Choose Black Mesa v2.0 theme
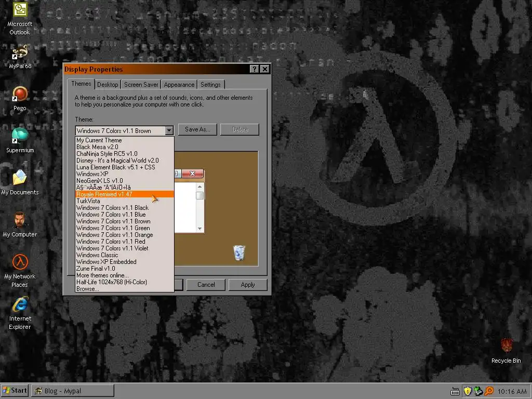This screenshot has height=399, width=532. 125,147
